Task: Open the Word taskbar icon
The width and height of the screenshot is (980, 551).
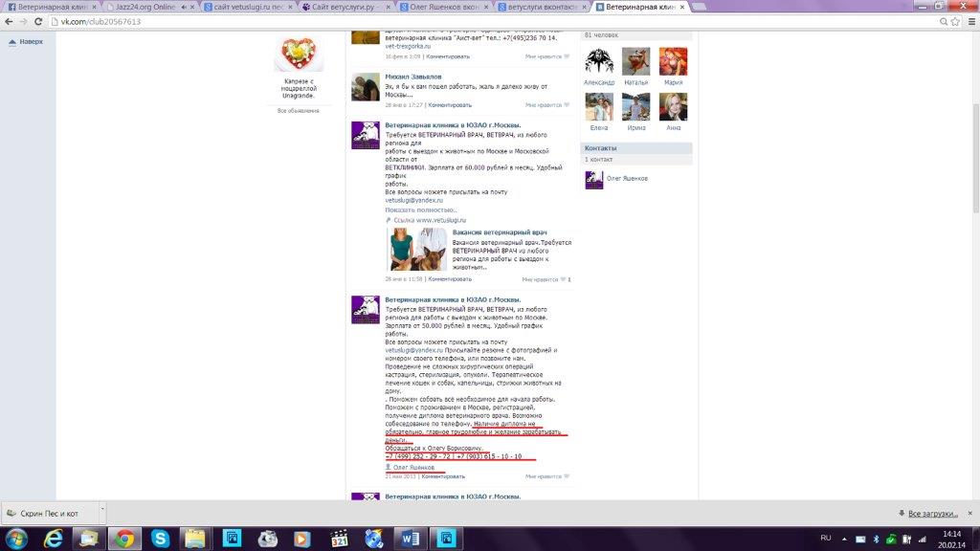Action: [x=410, y=538]
